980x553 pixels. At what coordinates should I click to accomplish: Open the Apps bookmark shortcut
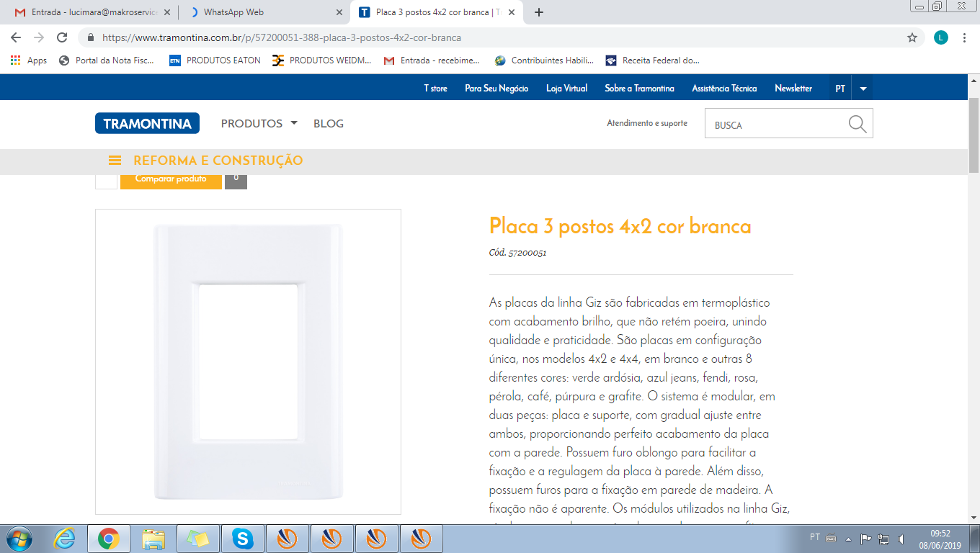point(29,60)
